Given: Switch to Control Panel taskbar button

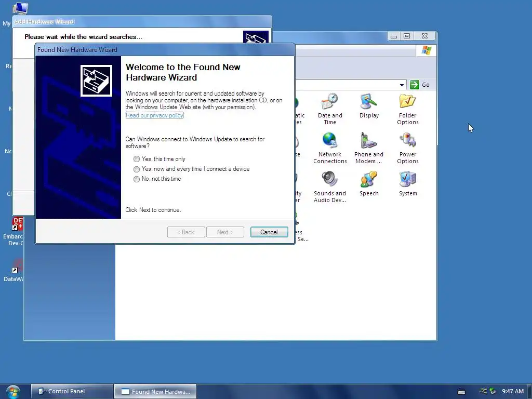Looking at the screenshot, I should point(72,391).
